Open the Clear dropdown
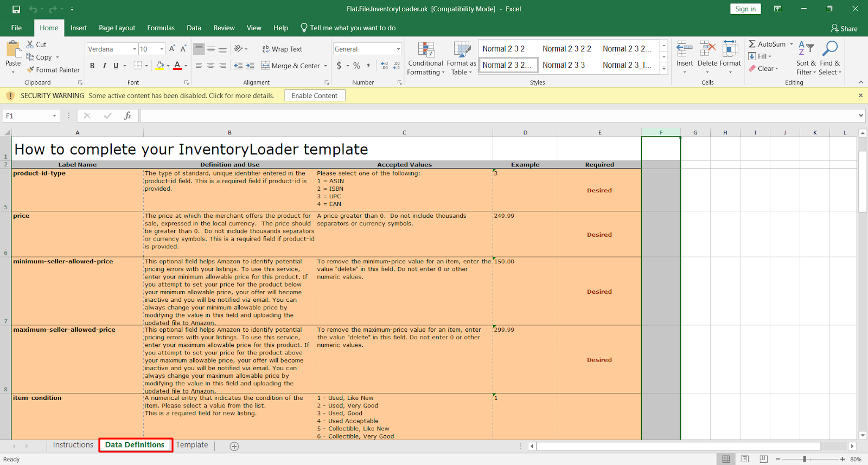The height and width of the screenshot is (465, 868). [x=763, y=68]
